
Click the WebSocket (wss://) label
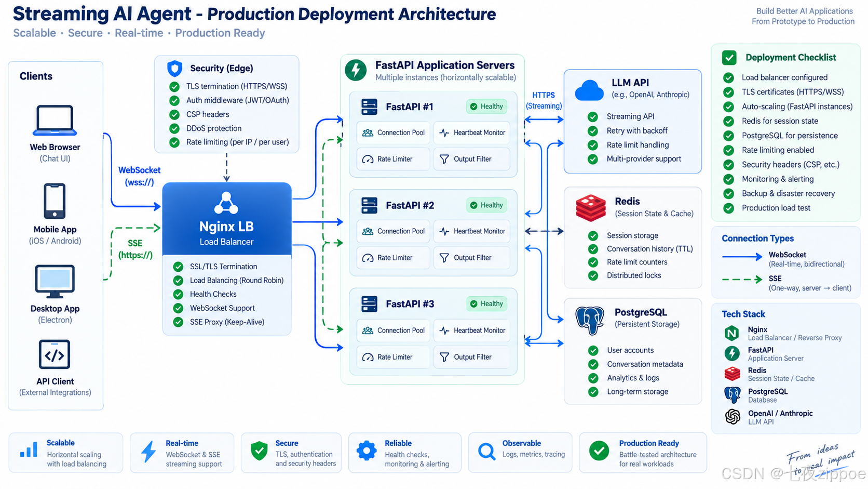coord(139,176)
